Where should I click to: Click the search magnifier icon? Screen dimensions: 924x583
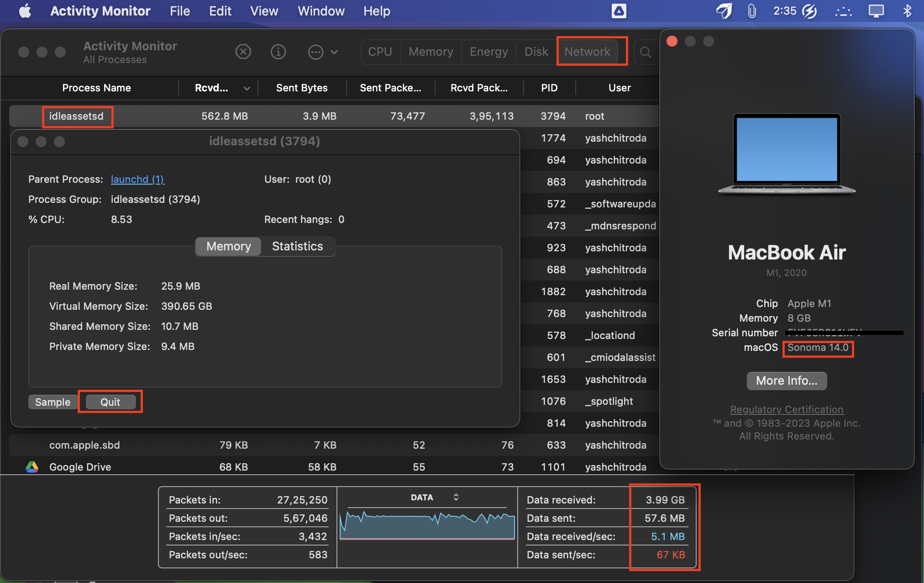click(646, 52)
